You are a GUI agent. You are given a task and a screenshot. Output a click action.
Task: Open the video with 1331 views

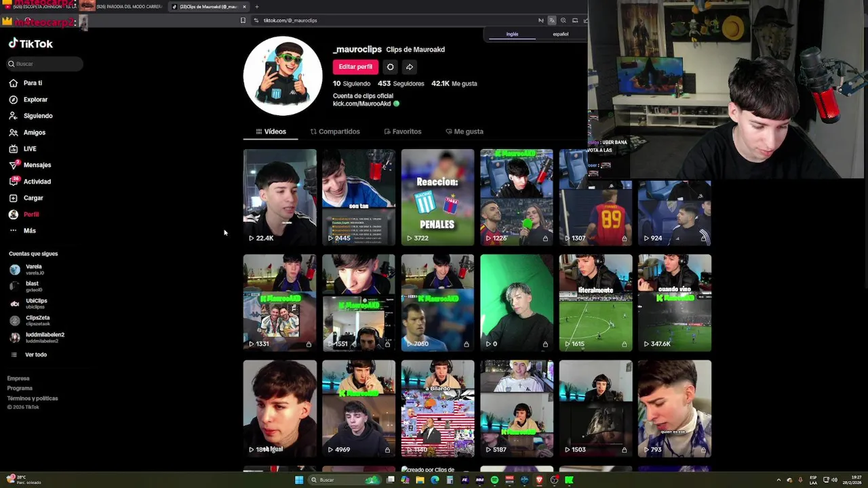point(280,303)
